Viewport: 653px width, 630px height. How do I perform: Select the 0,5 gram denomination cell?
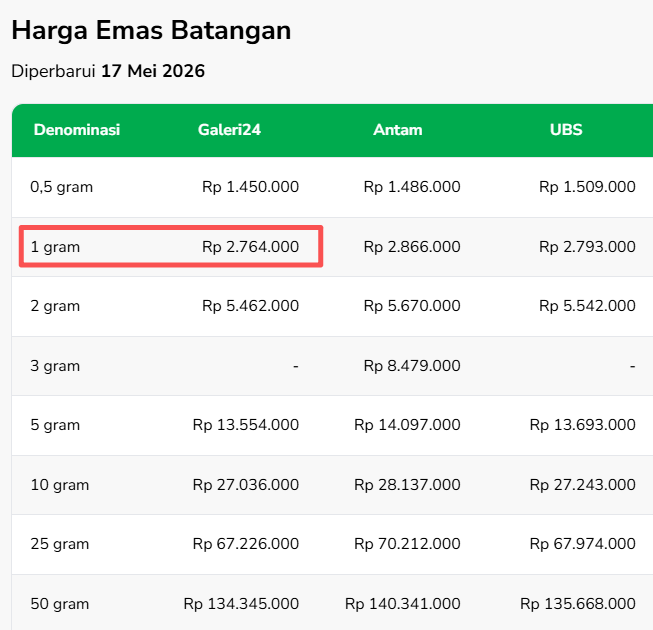pyautogui.click(x=62, y=187)
